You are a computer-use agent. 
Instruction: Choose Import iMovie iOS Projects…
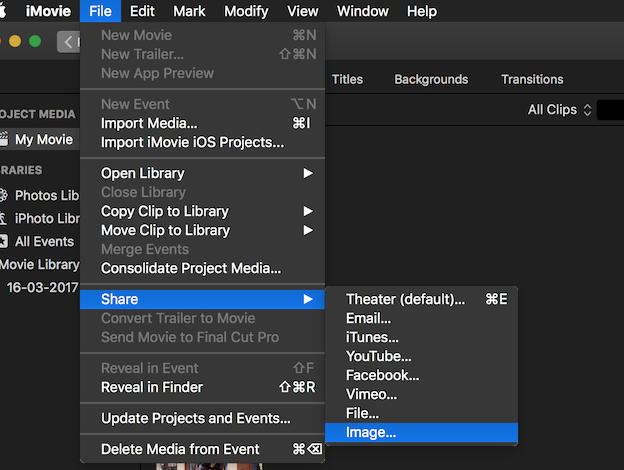click(202, 142)
